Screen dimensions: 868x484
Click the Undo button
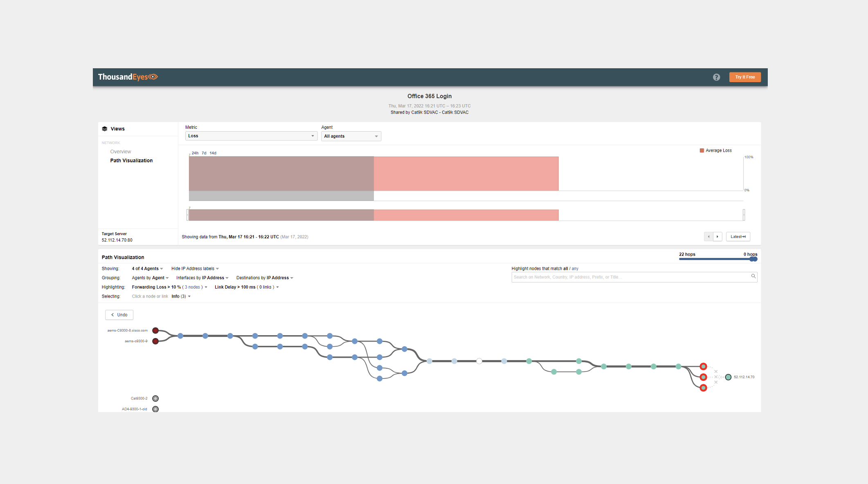tap(119, 315)
